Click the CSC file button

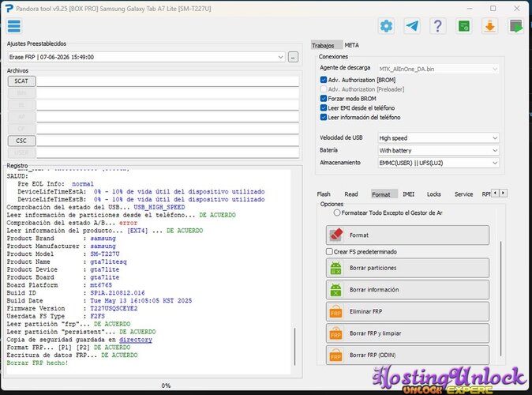click(x=21, y=141)
